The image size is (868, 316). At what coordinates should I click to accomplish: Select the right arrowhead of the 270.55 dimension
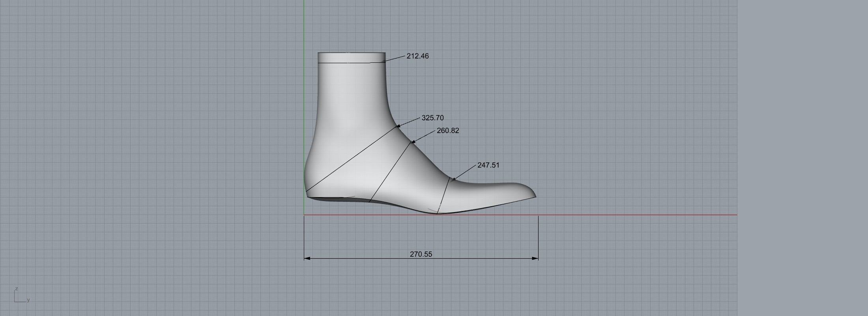coord(535,258)
